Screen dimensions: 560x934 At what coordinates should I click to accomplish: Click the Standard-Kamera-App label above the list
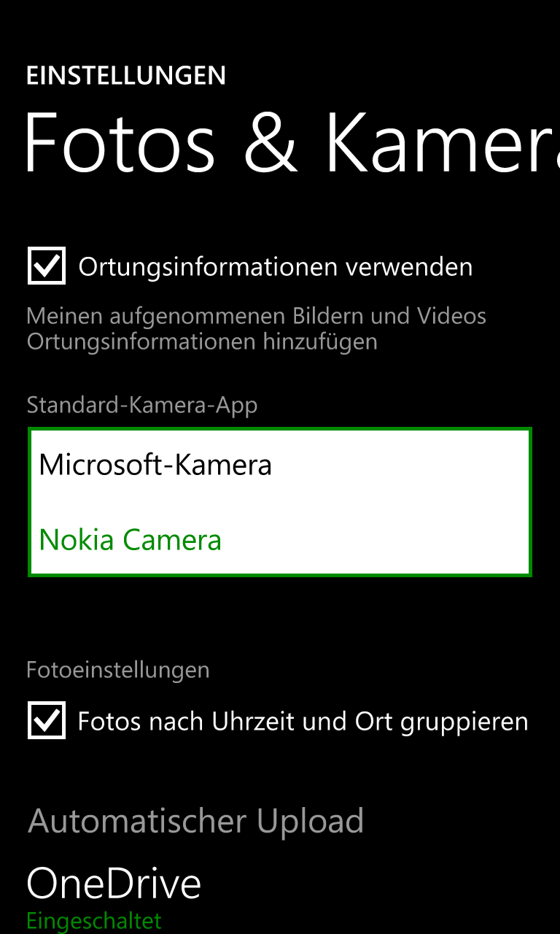pyautogui.click(x=142, y=404)
